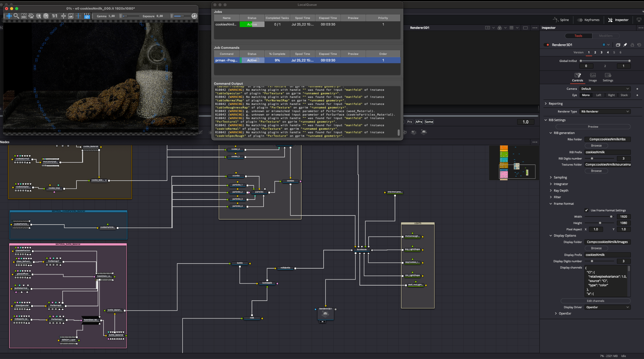644x359 pixels.
Task: Open the Renderer Type Rib Renderer dropdown
Action: (x=605, y=112)
